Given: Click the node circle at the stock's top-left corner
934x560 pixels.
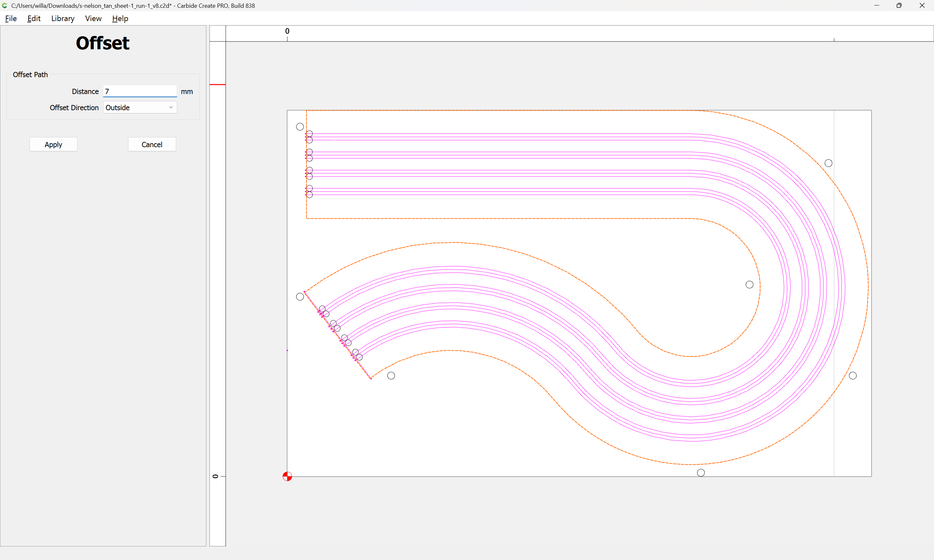Looking at the screenshot, I should (300, 127).
